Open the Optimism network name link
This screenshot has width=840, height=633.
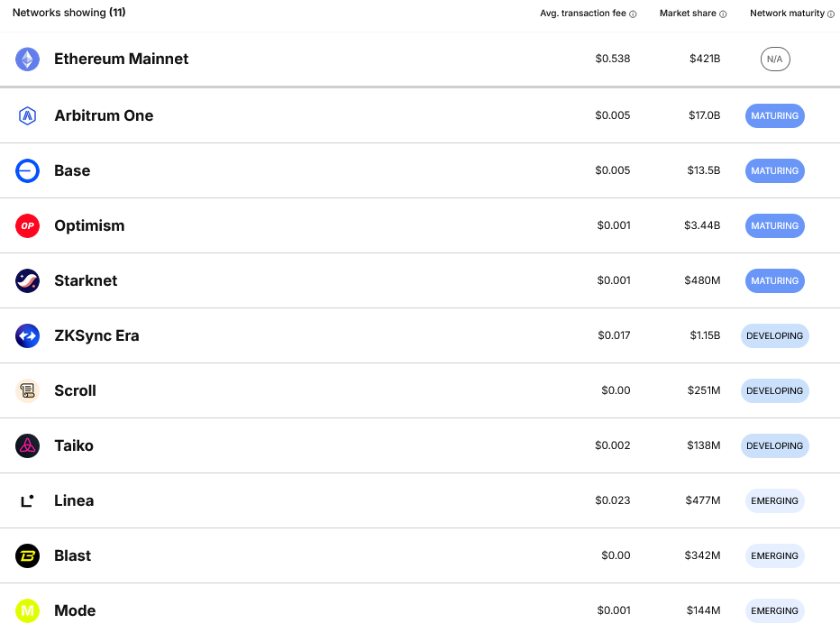tap(89, 225)
